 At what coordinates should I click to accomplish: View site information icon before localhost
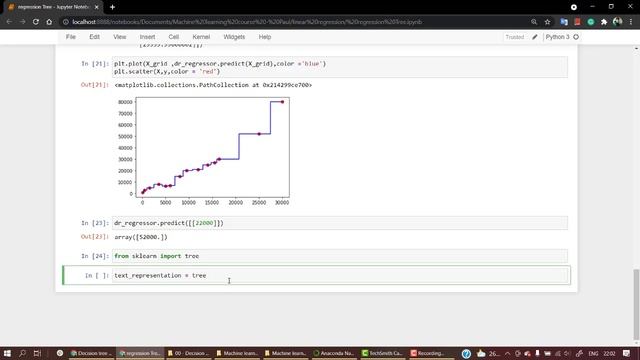pos(66,22)
